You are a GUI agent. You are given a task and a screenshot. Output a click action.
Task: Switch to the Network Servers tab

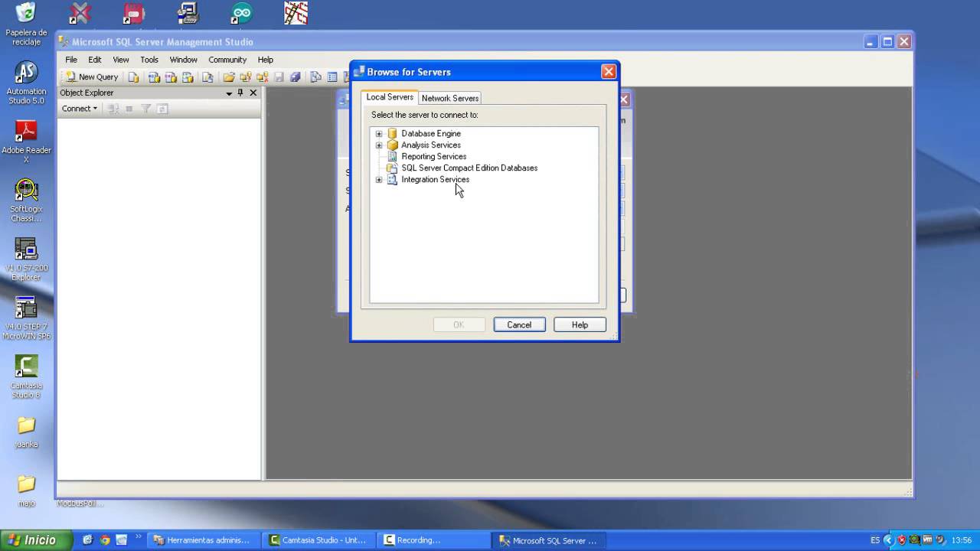point(450,98)
